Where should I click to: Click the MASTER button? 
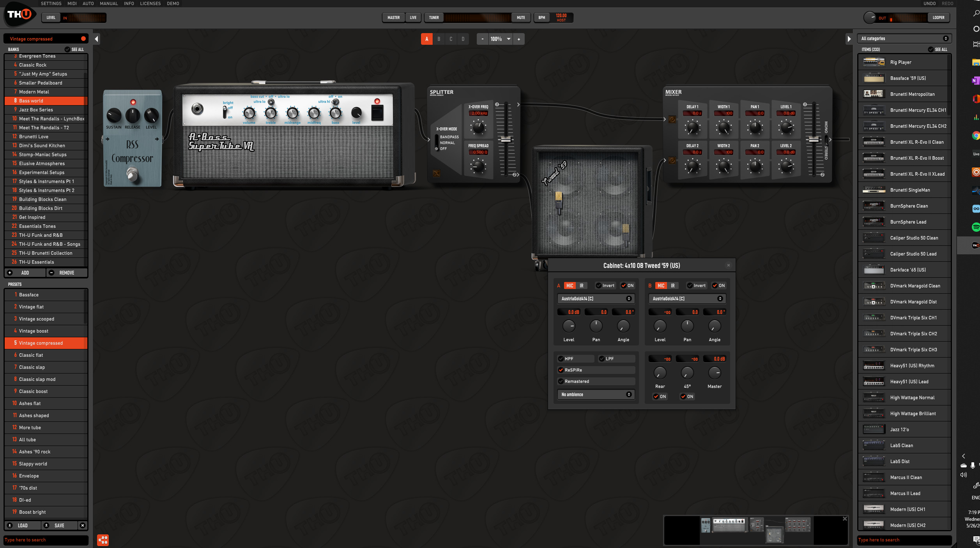click(x=393, y=18)
